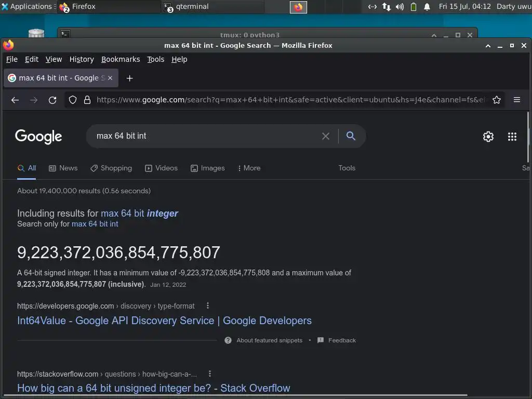Expand the More search categories
The image size is (532, 399).
click(249, 168)
